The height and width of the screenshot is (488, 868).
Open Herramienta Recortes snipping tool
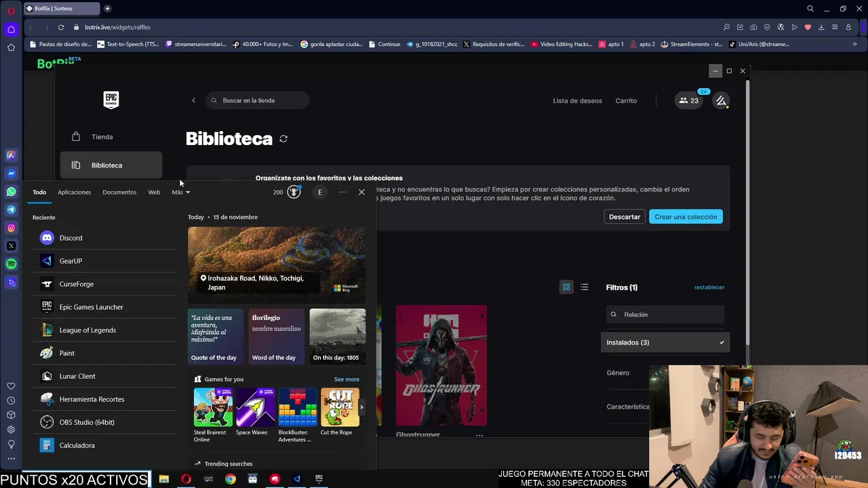104,399
